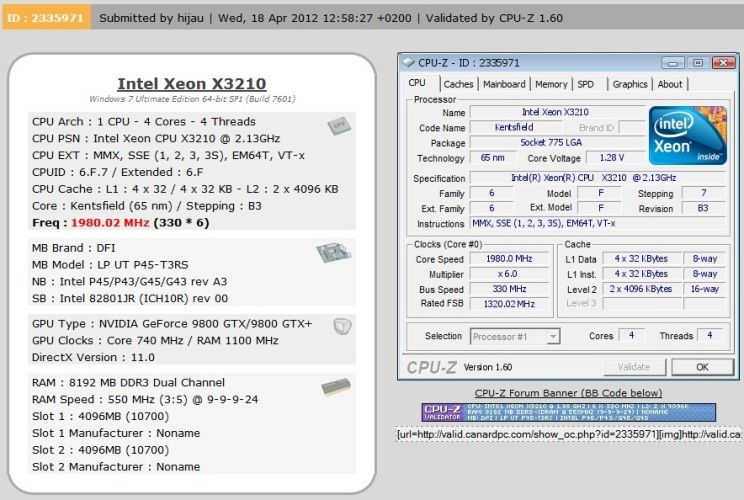744x500 pixels.
Task: Click the Slot 1 : 4096MB (10700) line
Action: click(x=100, y=417)
